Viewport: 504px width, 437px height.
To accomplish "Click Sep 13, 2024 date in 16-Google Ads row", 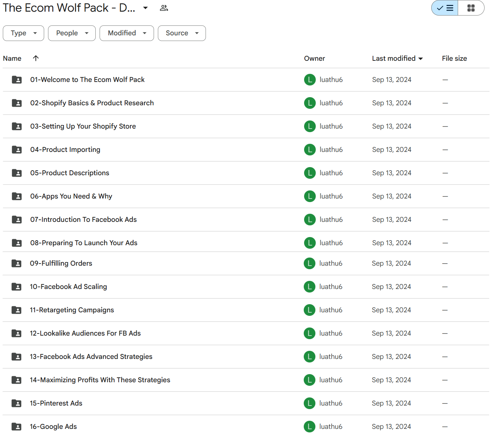I will click(391, 426).
